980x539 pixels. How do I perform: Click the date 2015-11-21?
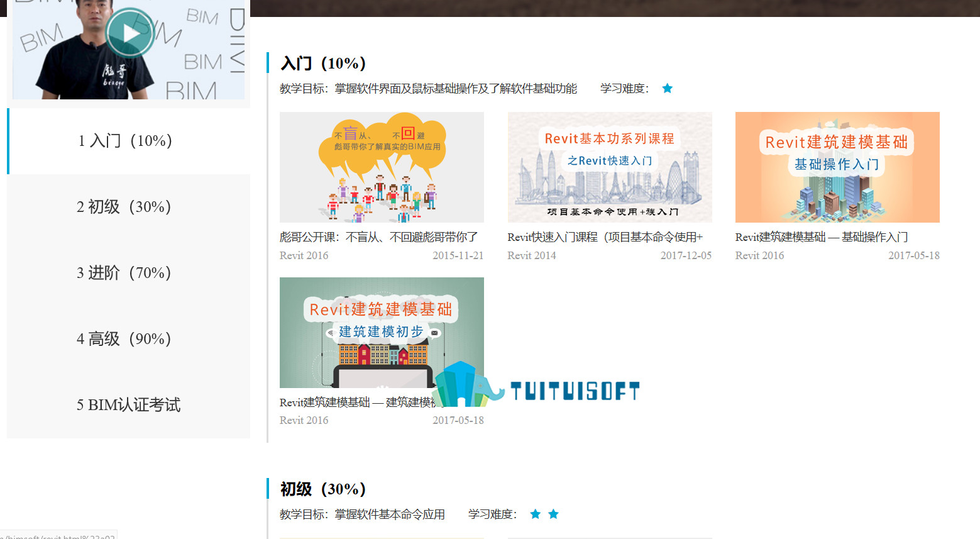coord(458,255)
